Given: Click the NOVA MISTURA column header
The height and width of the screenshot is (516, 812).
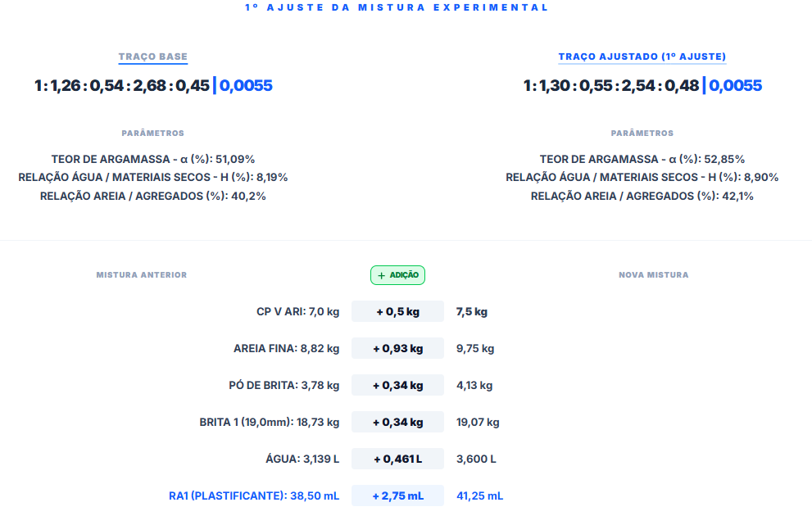Looking at the screenshot, I should pyautogui.click(x=653, y=275).
